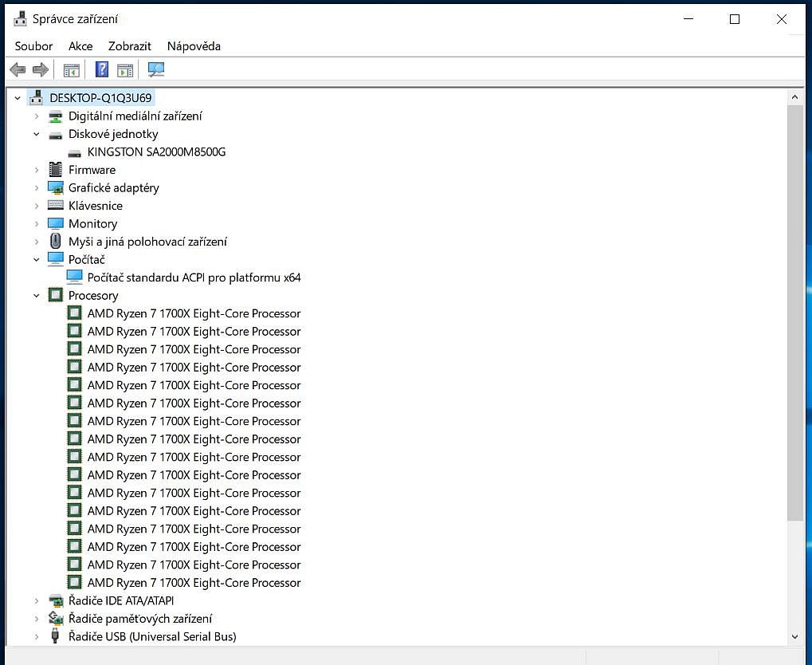Image resolution: width=812 pixels, height=665 pixels.
Task: Click the vertical scrollbar thumb
Action: (x=794, y=313)
